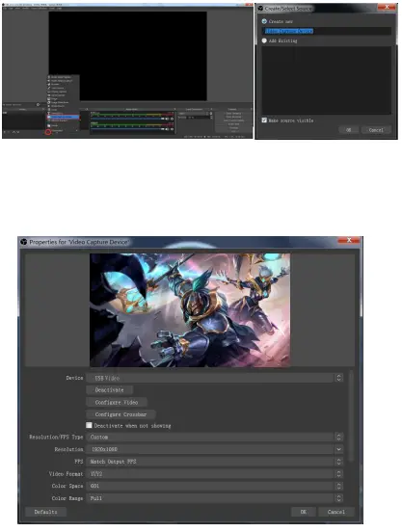Open the Color Range dropdown showing Full

pos(214,498)
